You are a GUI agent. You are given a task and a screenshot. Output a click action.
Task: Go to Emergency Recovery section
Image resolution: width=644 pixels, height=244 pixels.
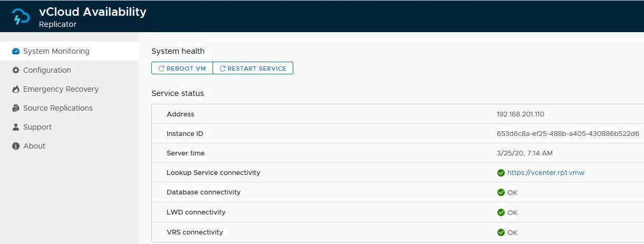[x=61, y=89]
